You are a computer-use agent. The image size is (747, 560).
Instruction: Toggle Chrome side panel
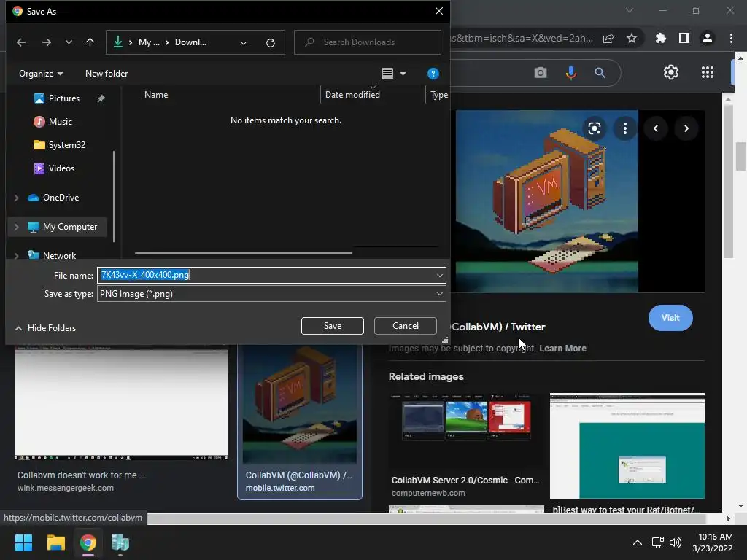(x=684, y=38)
